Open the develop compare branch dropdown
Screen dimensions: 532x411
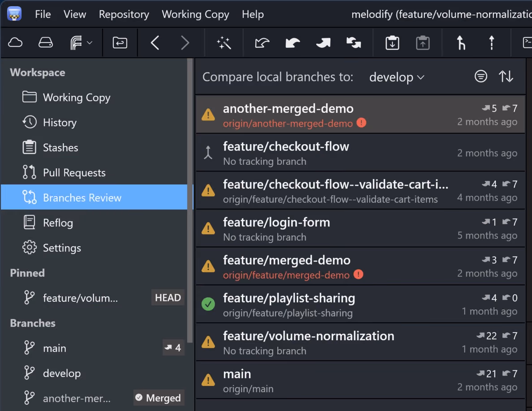397,77
